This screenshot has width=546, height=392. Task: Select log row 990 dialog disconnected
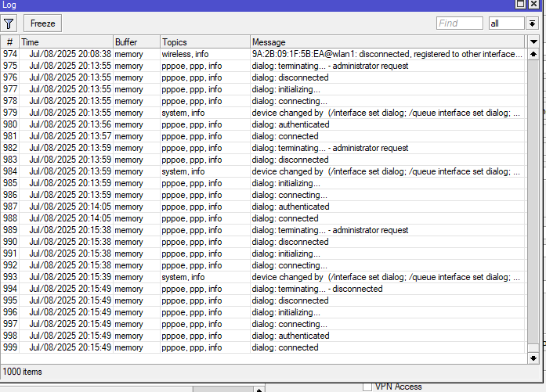click(263, 242)
